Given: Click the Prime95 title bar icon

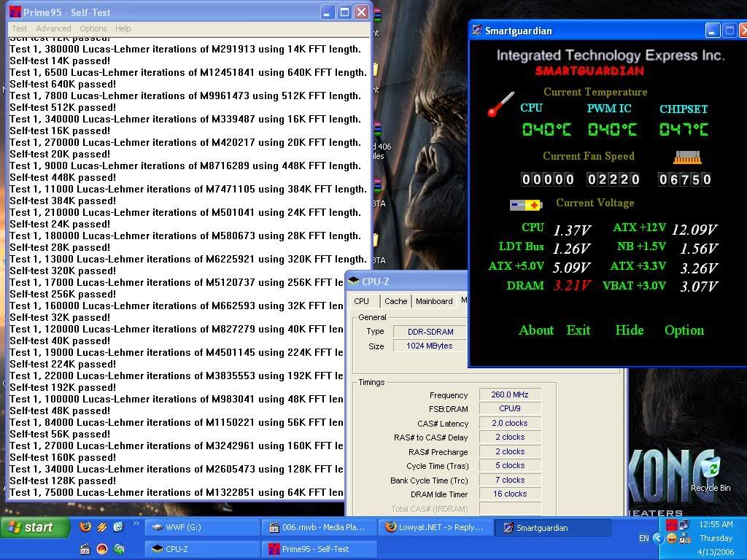Looking at the screenshot, I should click(x=15, y=12).
